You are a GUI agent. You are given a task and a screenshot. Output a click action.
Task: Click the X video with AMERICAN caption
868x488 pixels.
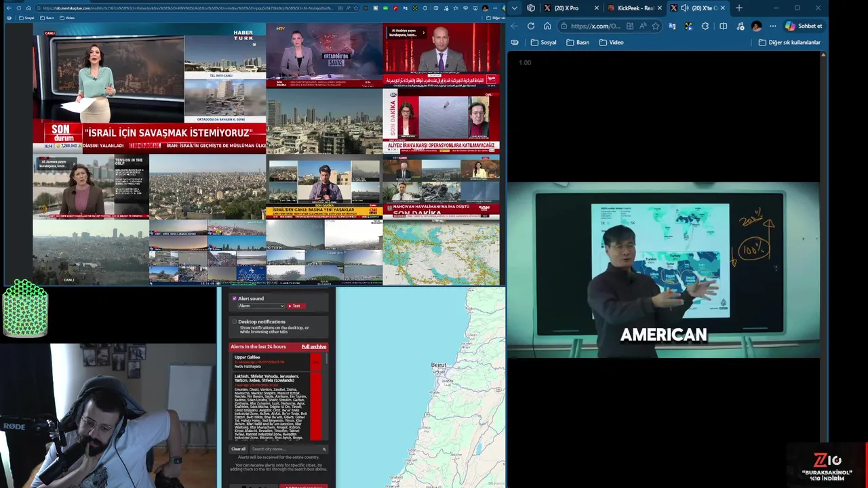[663, 269]
